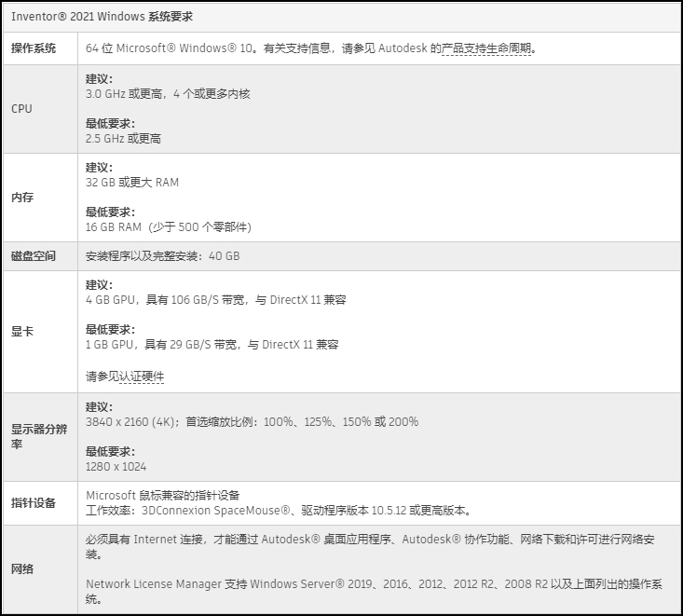Click the table title Inventor® 2021 Windows 系统要求
The image size is (683, 616).
click(x=102, y=17)
